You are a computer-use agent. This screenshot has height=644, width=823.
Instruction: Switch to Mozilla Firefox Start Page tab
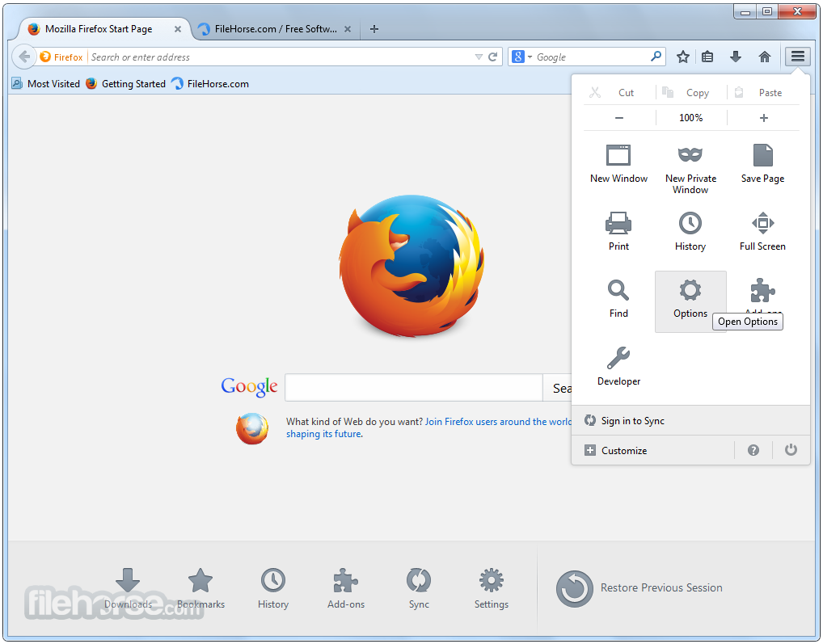point(99,29)
